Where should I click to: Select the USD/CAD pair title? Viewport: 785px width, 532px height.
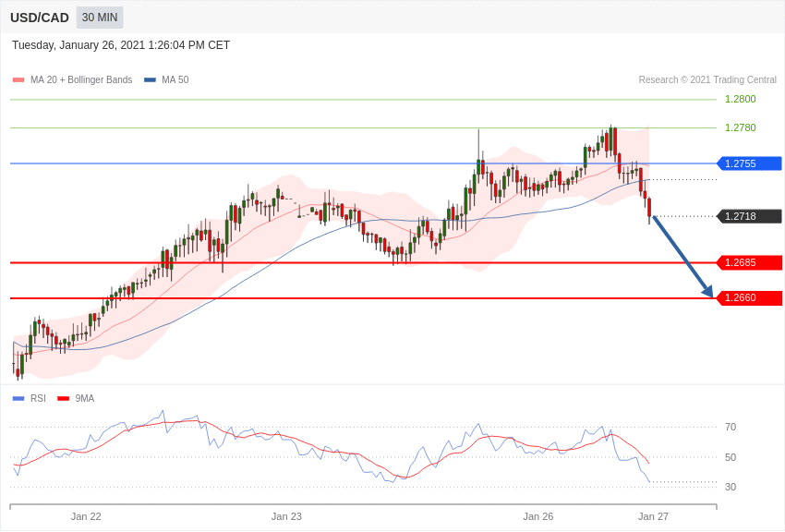point(40,18)
